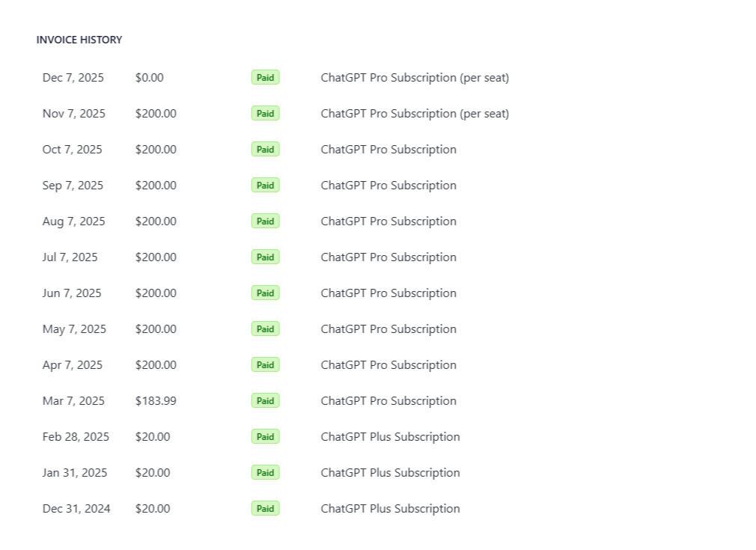Open the Sep 7, 2025 invoice
Screen dimensions: 756x550
(x=73, y=186)
